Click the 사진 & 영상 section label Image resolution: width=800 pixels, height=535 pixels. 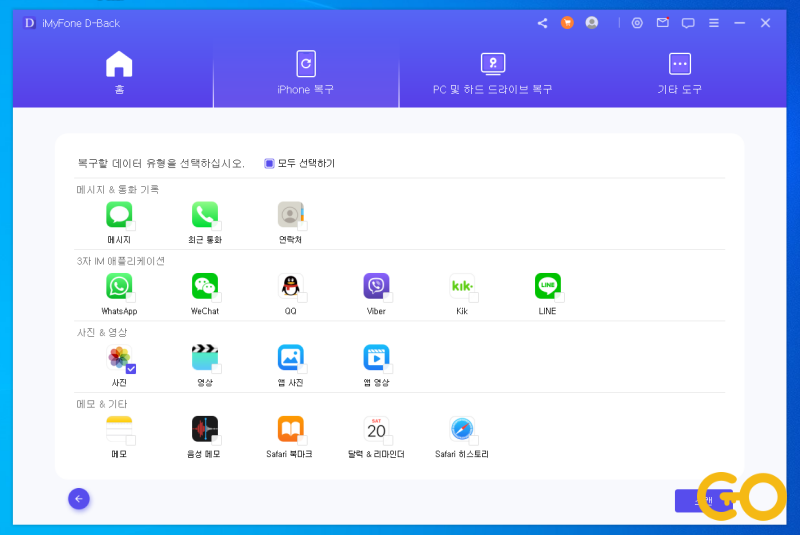click(102, 333)
